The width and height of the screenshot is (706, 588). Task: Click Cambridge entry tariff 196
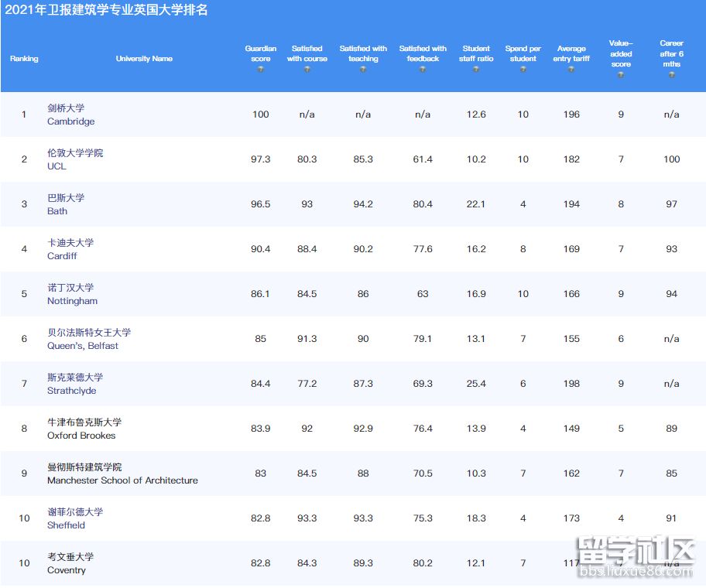click(x=571, y=115)
